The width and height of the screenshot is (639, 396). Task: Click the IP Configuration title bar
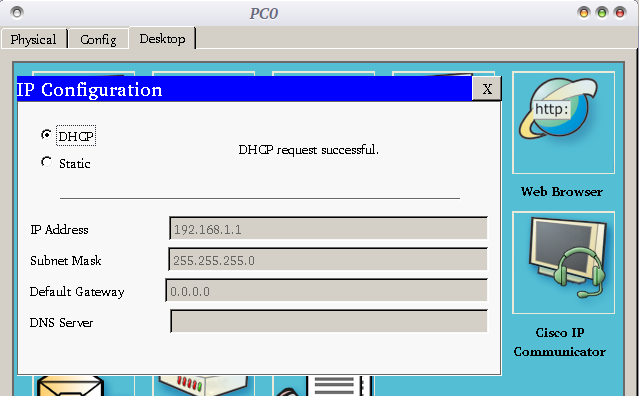point(244,88)
